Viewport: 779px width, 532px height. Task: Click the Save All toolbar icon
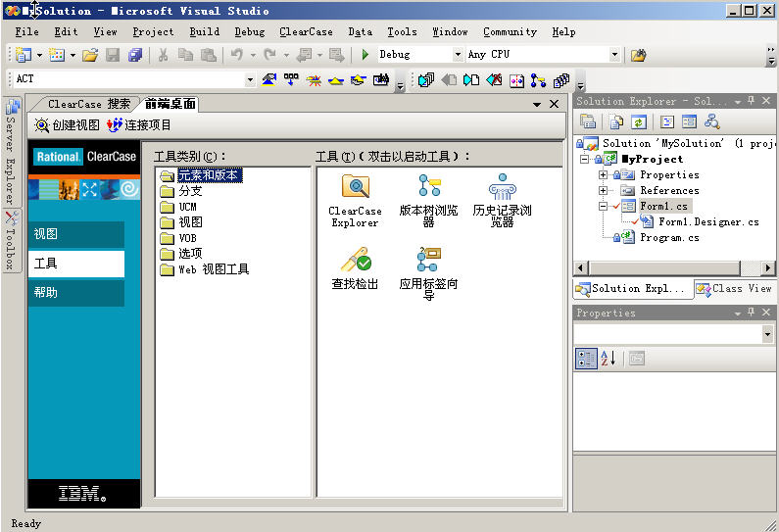[134, 55]
